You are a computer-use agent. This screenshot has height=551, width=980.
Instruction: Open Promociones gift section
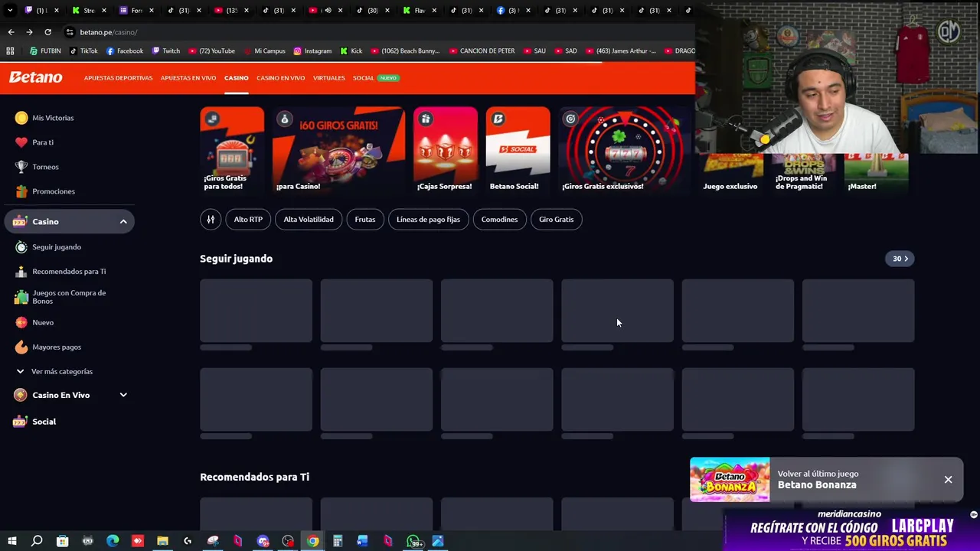coord(45,191)
